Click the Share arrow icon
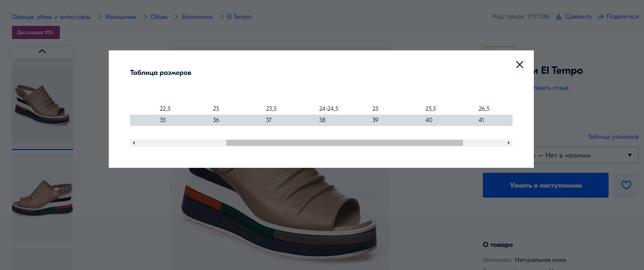644x270 pixels. pos(600,17)
